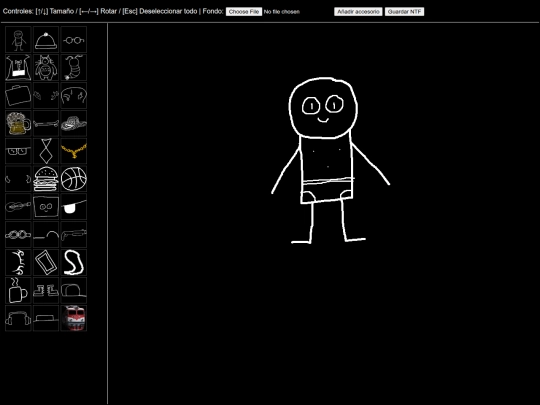540x405 pixels.
Task: Pick the pair of boots accessory
Action: click(x=46, y=290)
